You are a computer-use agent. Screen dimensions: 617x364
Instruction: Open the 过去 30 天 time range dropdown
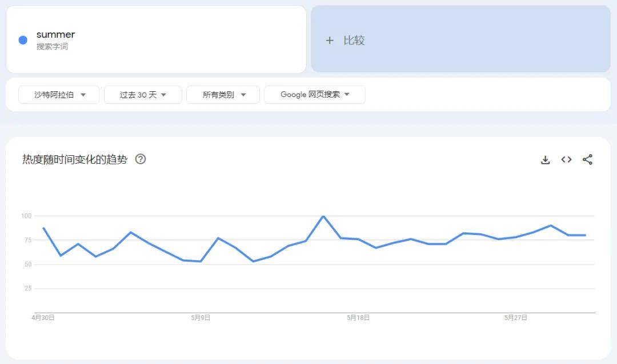143,95
